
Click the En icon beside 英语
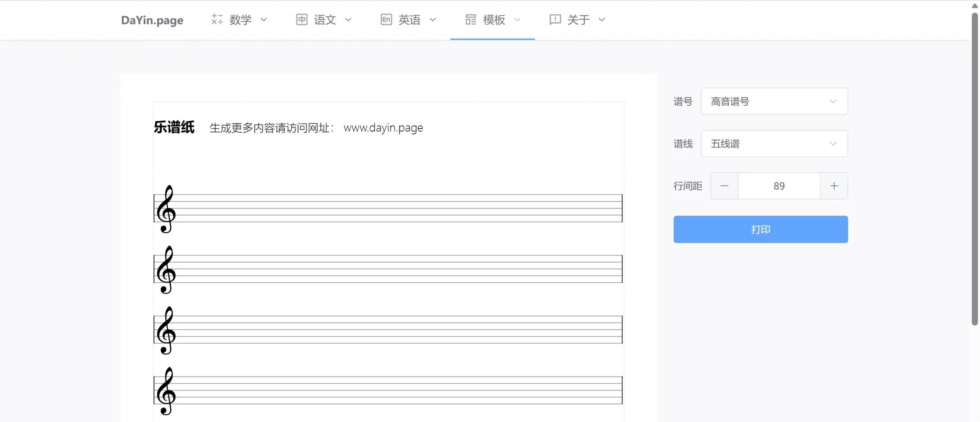[x=386, y=20]
